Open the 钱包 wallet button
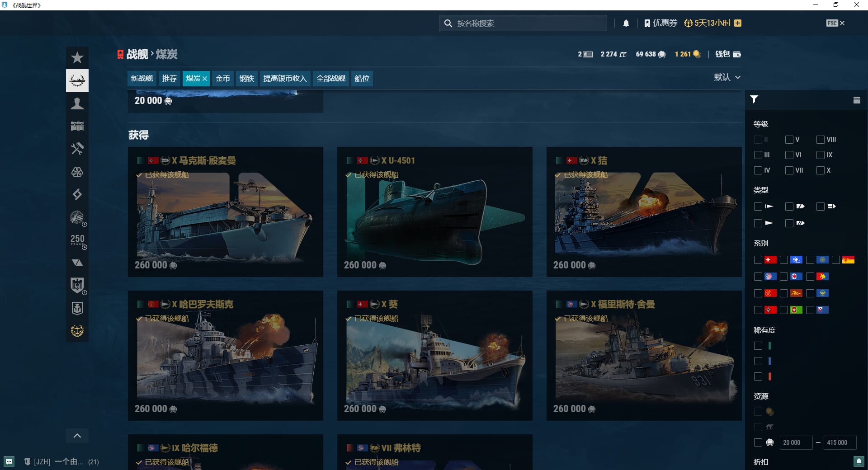Viewport: 868px width, 470px height. 728,54
